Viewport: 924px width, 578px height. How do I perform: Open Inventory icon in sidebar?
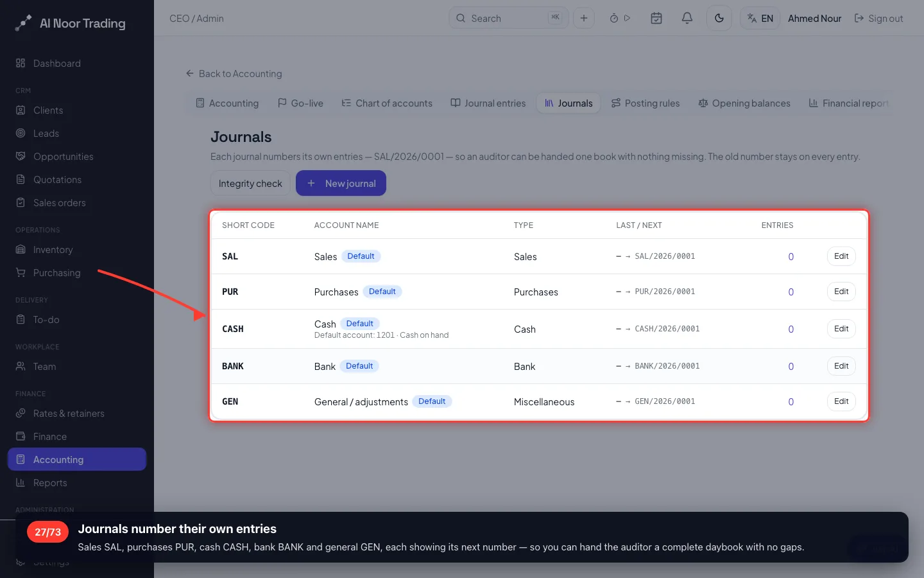tap(21, 249)
